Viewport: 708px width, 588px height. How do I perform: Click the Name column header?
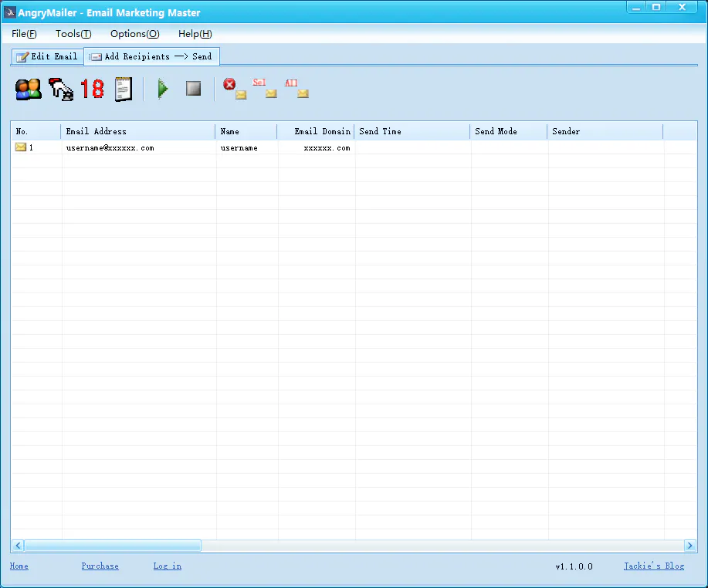pyautogui.click(x=246, y=131)
